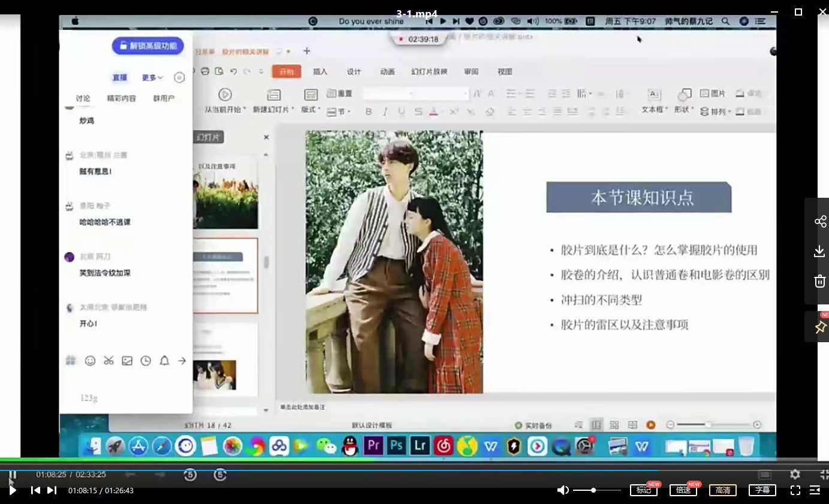The height and width of the screenshot is (504, 829).
Task: Enable subtitles with the 字幕 button
Action: coord(762,490)
